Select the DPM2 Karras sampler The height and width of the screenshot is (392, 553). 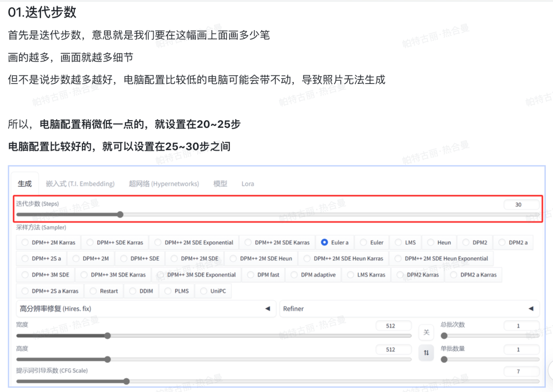tap(418, 275)
